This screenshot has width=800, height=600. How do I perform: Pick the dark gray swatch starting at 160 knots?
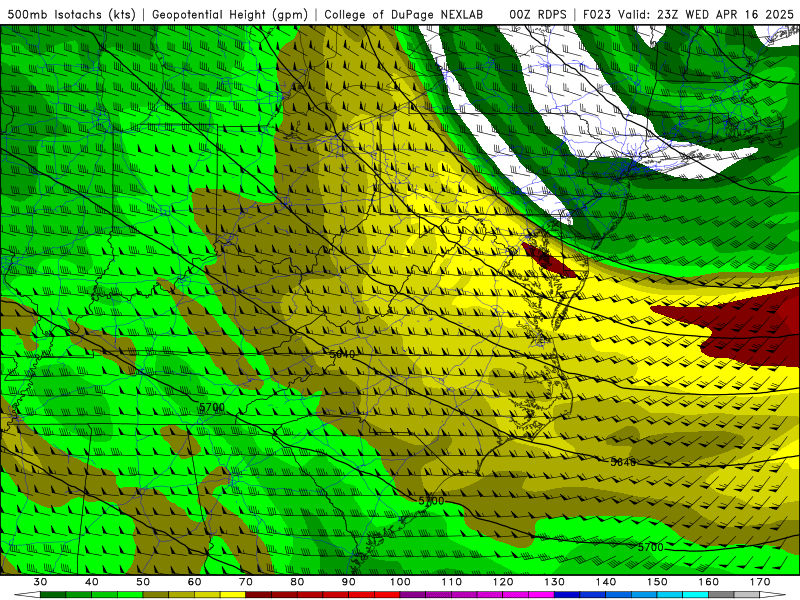[721, 595]
